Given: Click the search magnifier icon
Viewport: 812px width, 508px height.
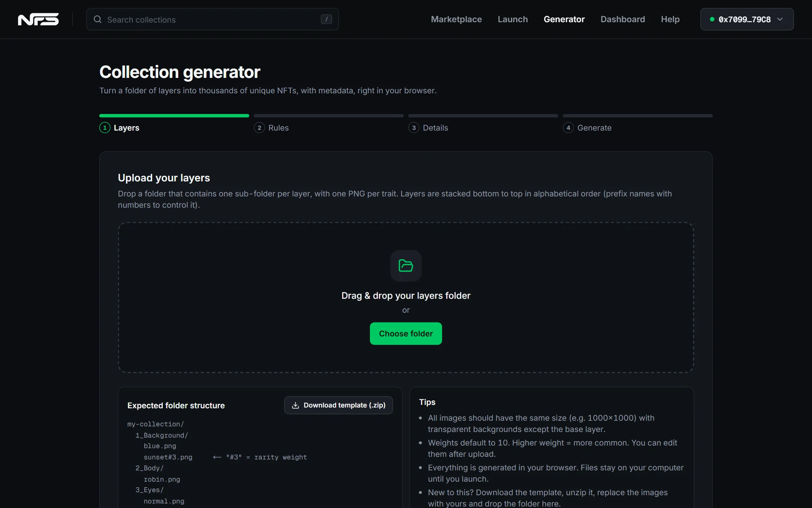Looking at the screenshot, I should pos(97,19).
